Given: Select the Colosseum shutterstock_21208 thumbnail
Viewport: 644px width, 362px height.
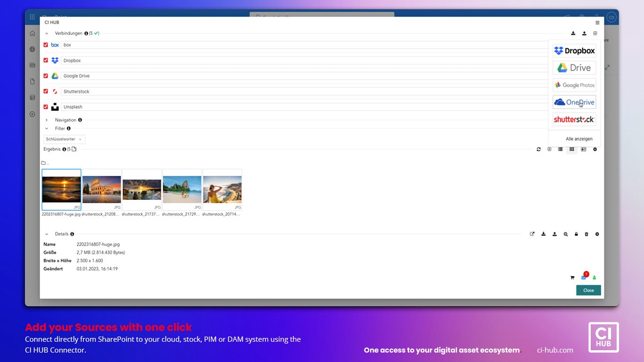Looking at the screenshot, I should [102, 189].
